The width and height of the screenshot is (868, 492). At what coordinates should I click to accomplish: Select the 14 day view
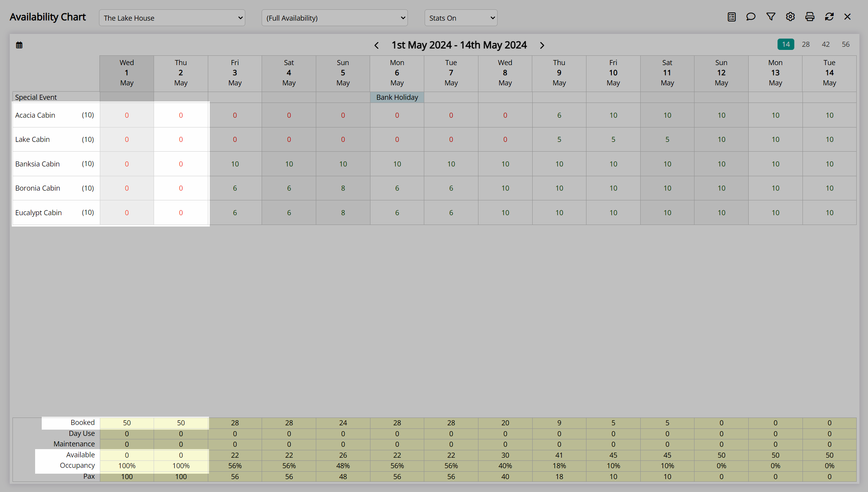[786, 44]
